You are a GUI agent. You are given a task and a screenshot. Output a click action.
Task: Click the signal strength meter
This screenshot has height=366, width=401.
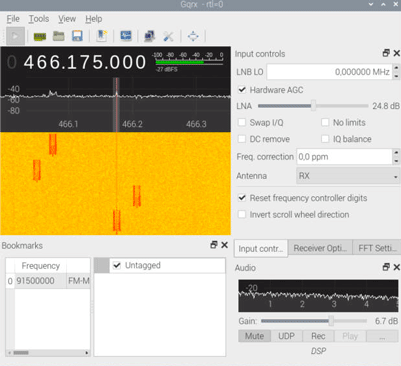click(189, 62)
